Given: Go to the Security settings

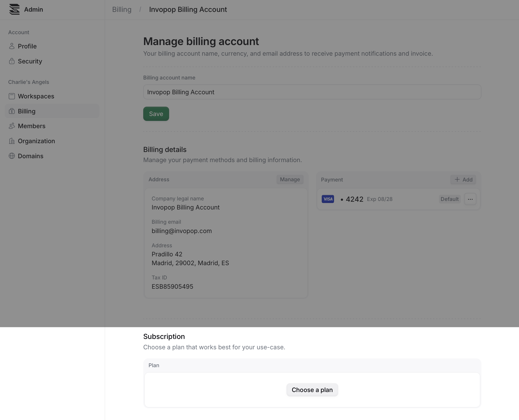Looking at the screenshot, I should point(52,61).
